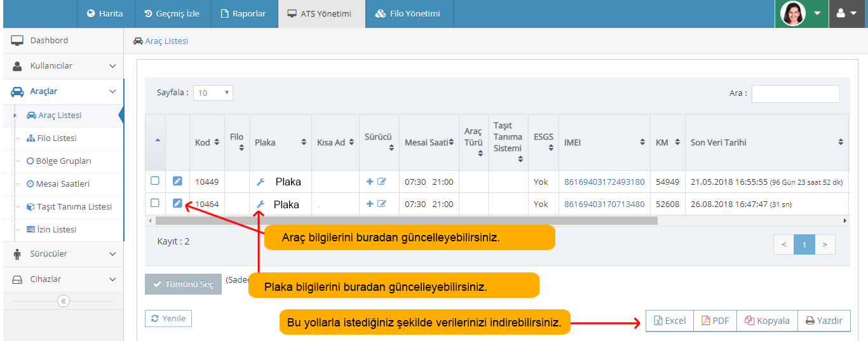
Task: Add driver plus icon in row 10464
Action: coord(370,204)
